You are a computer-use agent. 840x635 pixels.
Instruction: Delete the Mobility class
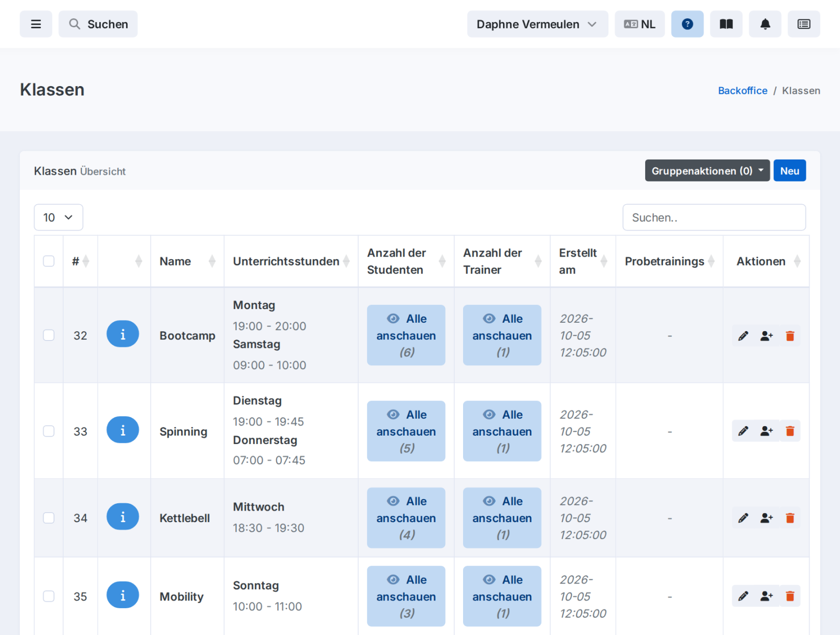pos(790,596)
